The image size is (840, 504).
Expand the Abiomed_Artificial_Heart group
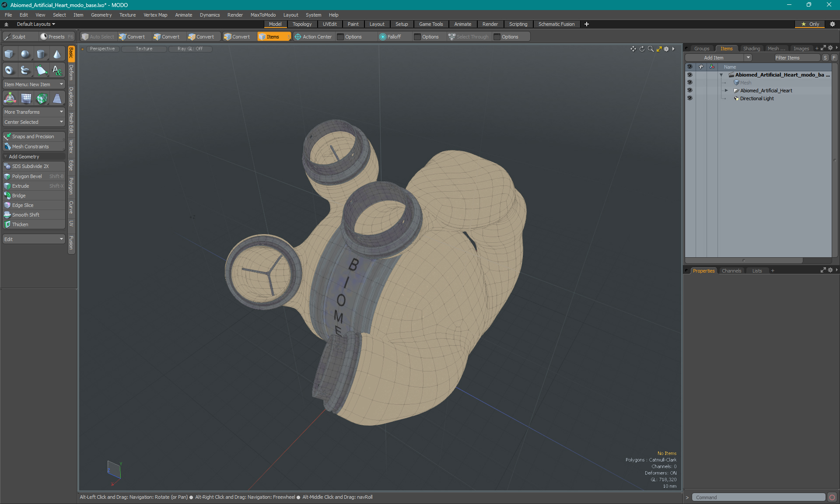click(x=726, y=91)
